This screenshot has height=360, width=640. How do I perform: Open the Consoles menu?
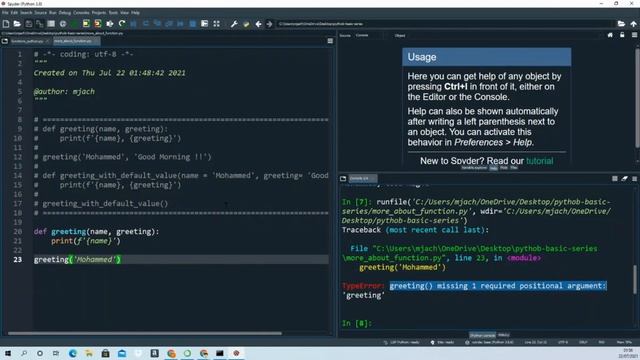point(81,13)
